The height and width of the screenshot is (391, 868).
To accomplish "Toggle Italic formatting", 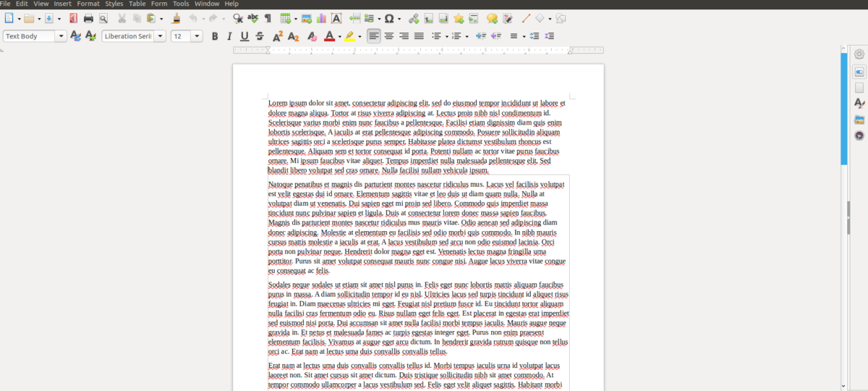I will click(229, 36).
